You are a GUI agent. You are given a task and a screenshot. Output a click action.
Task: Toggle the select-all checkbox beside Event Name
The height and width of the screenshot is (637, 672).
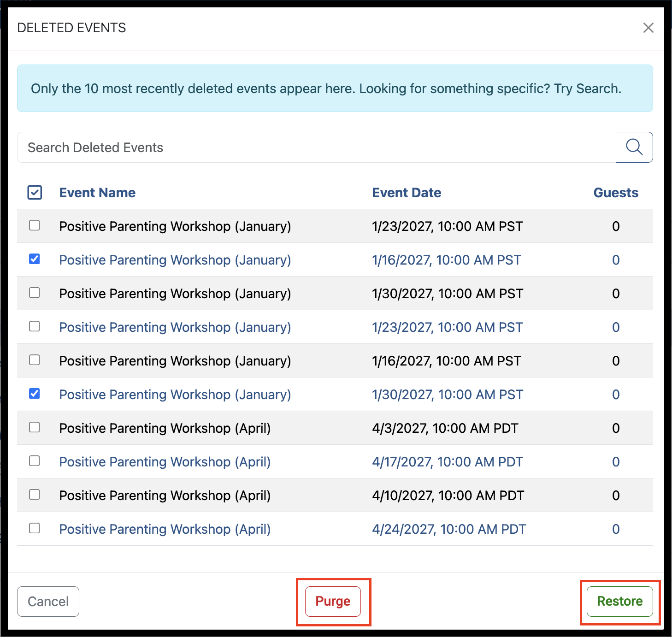pyautogui.click(x=35, y=193)
